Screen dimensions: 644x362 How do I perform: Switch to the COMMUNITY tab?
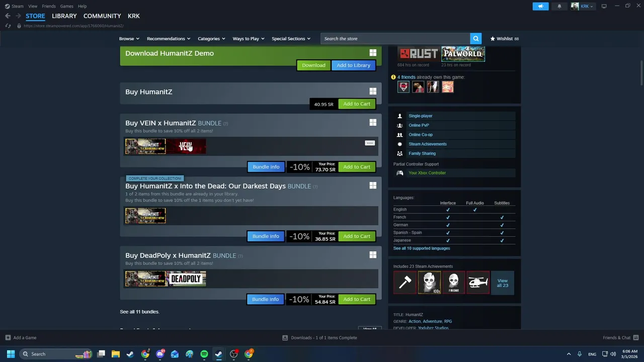102,16
